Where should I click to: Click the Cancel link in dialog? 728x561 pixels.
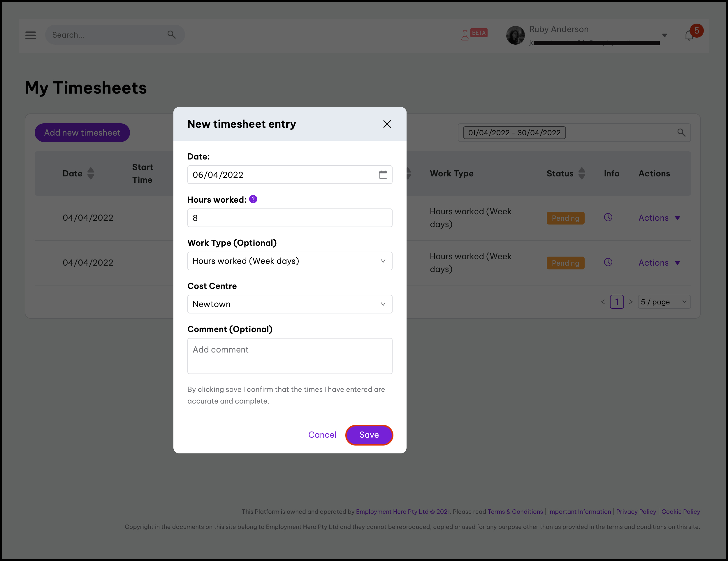point(322,434)
